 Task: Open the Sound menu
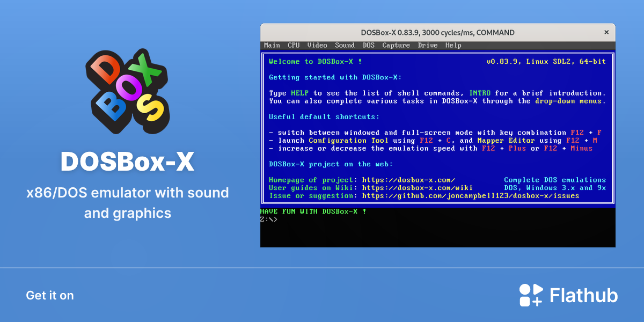tap(345, 46)
